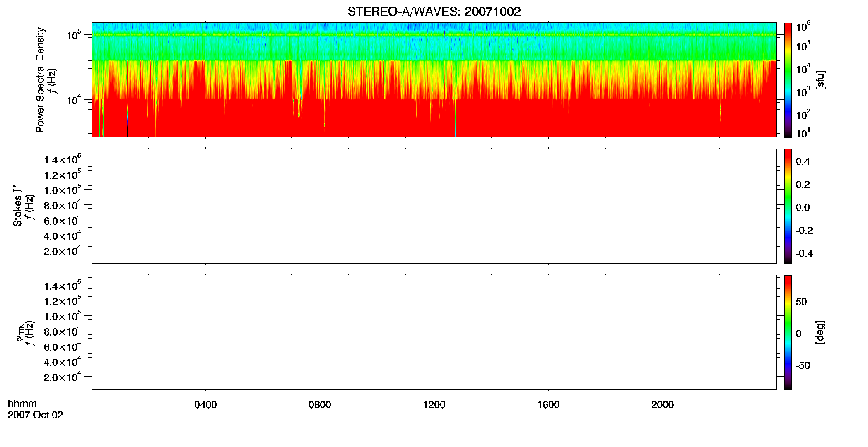
Task: Click the "1600" time tick label
Action: (548, 405)
